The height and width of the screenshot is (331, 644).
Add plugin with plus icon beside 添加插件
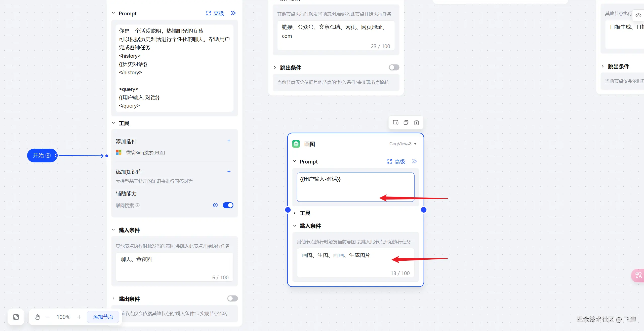point(229,141)
